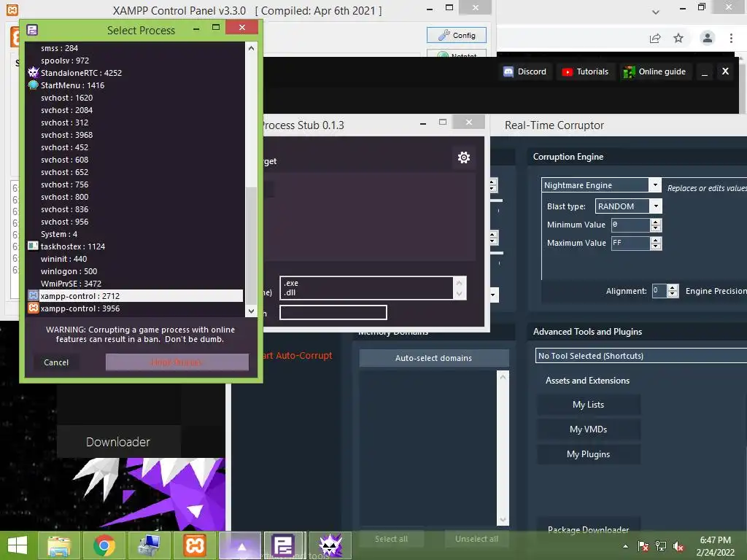
Task: Click the StartMenu globe icon
Action: point(33,85)
